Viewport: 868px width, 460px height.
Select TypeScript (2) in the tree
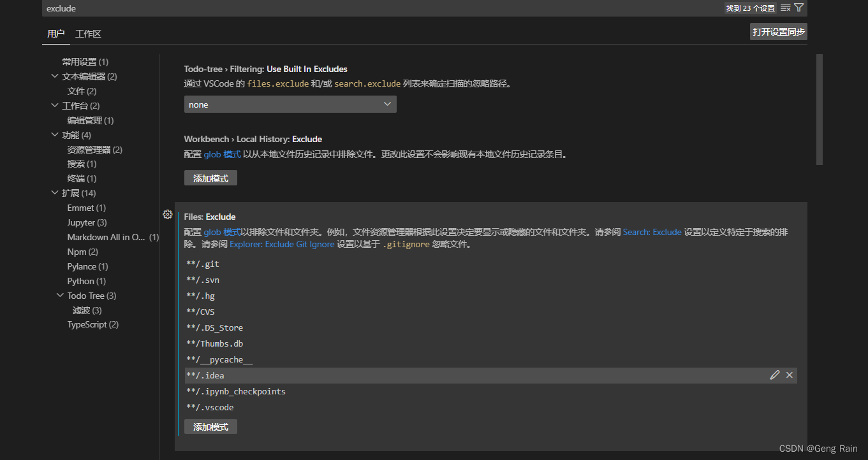point(93,324)
